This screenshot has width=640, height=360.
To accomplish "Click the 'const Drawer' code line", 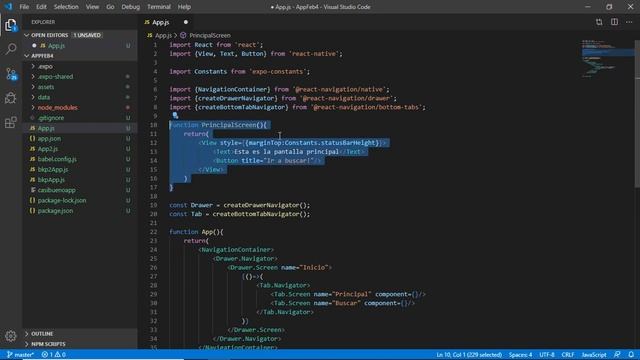I will click(x=240, y=205).
